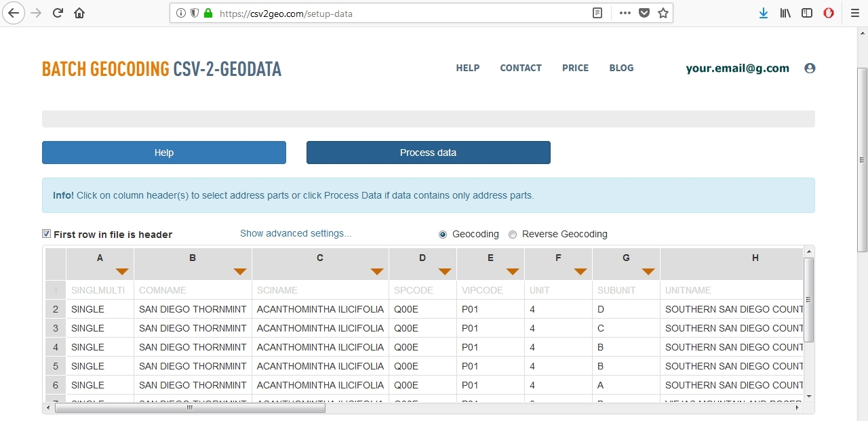Click the table scrollbar down arrow
The image size is (868, 421).
tap(808, 396)
